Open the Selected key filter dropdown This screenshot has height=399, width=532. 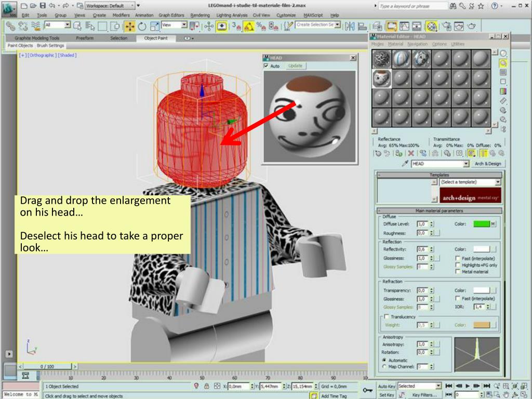420,386
